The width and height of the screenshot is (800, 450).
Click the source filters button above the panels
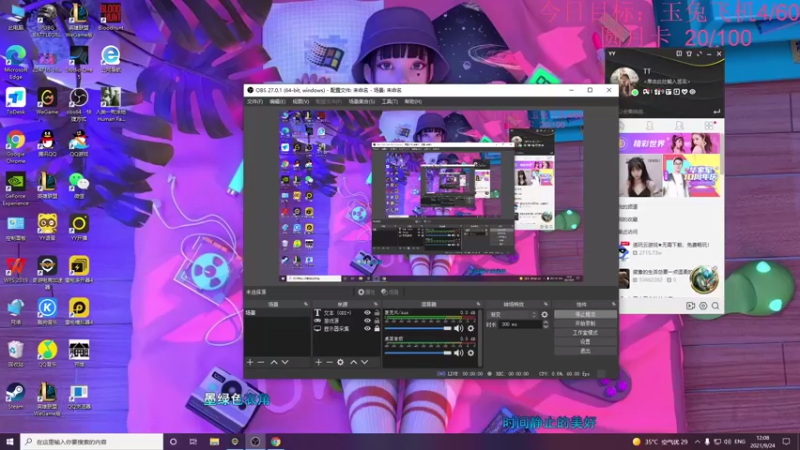(390, 292)
